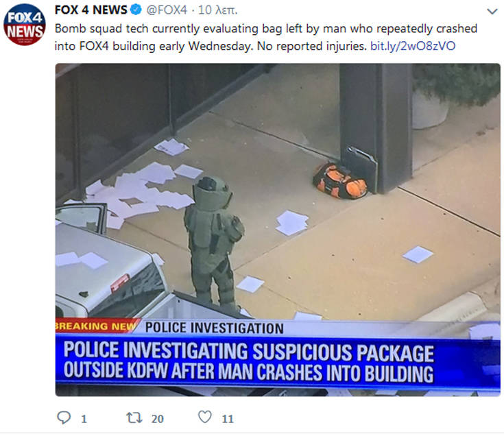Open the bit.ly/2wO8zVO link
504x436 pixels.
click(x=413, y=46)
